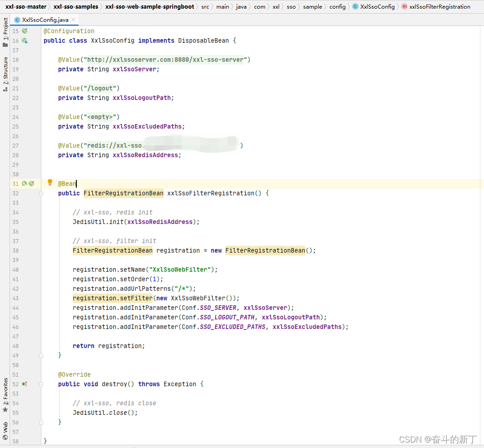Click line number 38 in the gutter

tap(15, 250)
